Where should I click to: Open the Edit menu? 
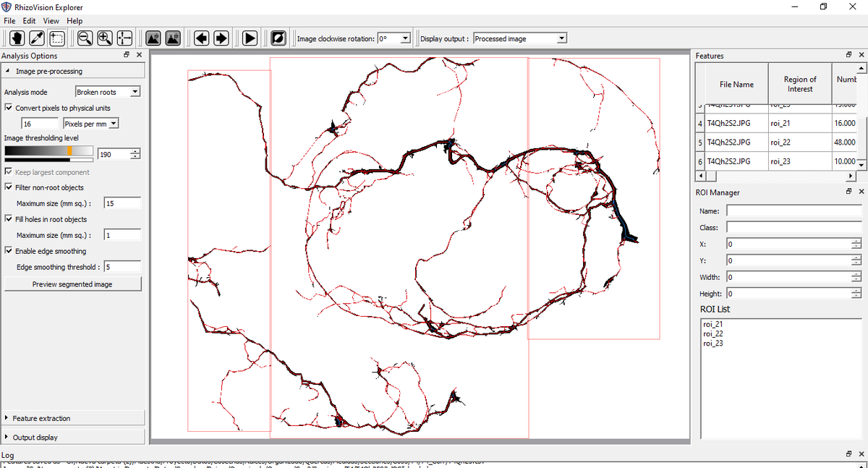(29, 21)
